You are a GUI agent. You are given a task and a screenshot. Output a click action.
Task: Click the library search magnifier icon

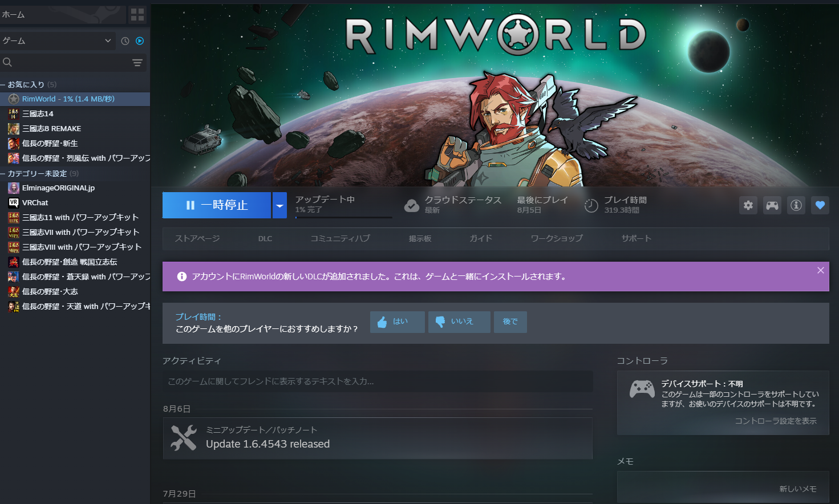(7, 62)
